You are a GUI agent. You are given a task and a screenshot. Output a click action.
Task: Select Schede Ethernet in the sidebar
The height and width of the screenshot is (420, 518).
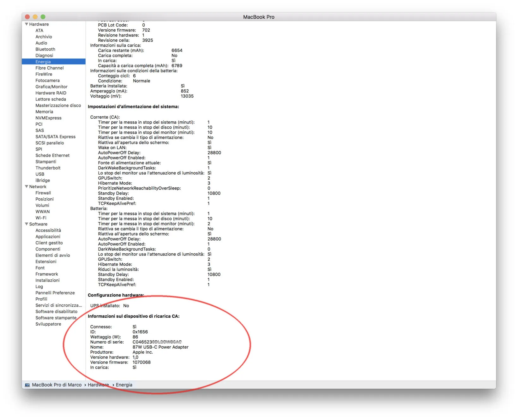(52, 156)
